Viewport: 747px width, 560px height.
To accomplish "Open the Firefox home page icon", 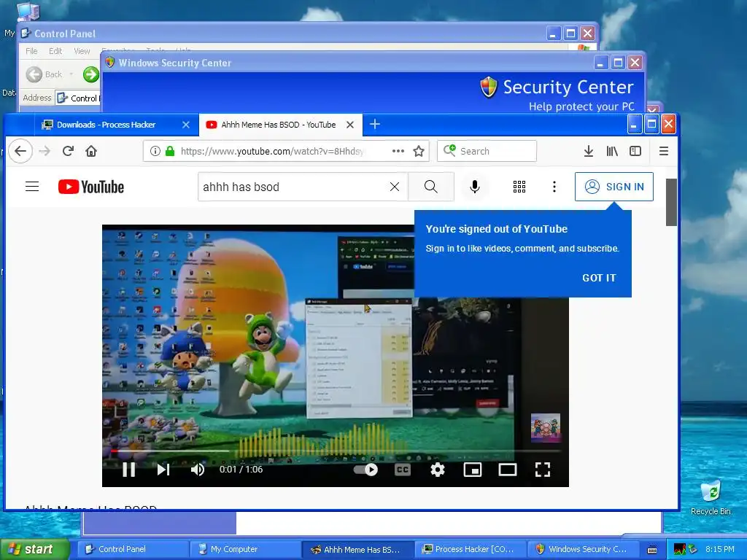I will coord(91,151).
